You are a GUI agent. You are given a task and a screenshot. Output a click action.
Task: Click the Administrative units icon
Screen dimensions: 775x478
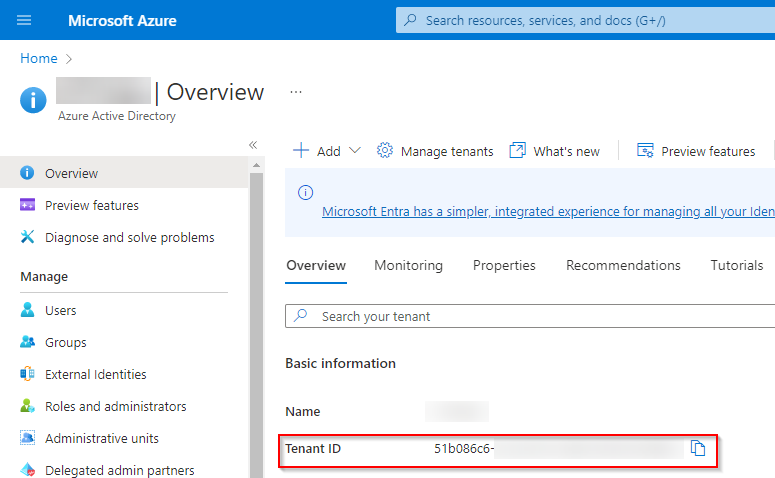[x=28, y=438]
